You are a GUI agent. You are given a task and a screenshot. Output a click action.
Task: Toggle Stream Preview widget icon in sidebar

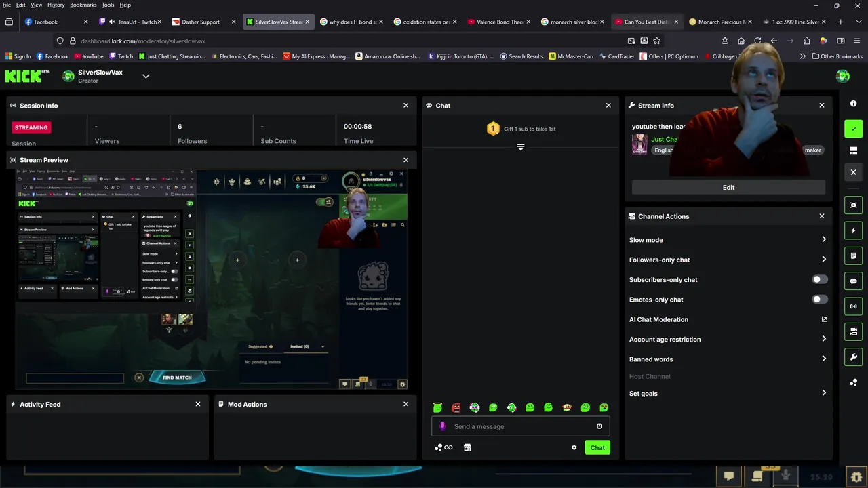click(x=853, y=205)
